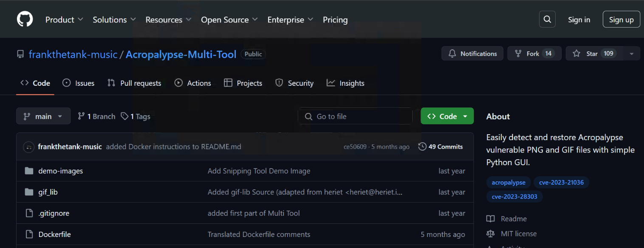Click the Go to file search field
Image resolution: width=644 pixels, height=248 pixels.
coord(355,116)
